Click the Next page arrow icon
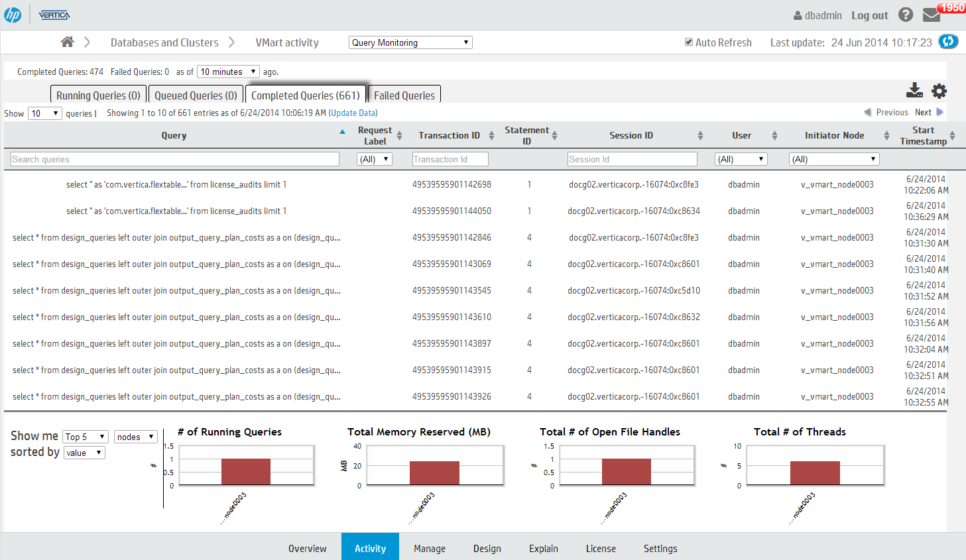 tap(939, 112)
